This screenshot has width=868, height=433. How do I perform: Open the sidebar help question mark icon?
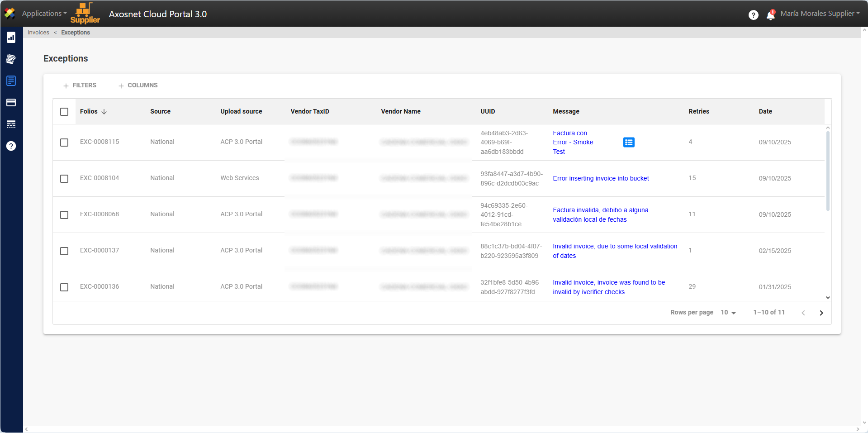[11, 146]
